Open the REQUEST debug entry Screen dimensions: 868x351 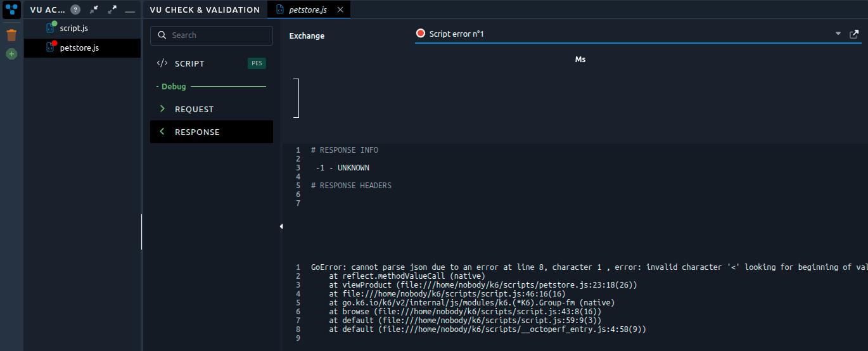pyautogui.click(x=212, y=109)
